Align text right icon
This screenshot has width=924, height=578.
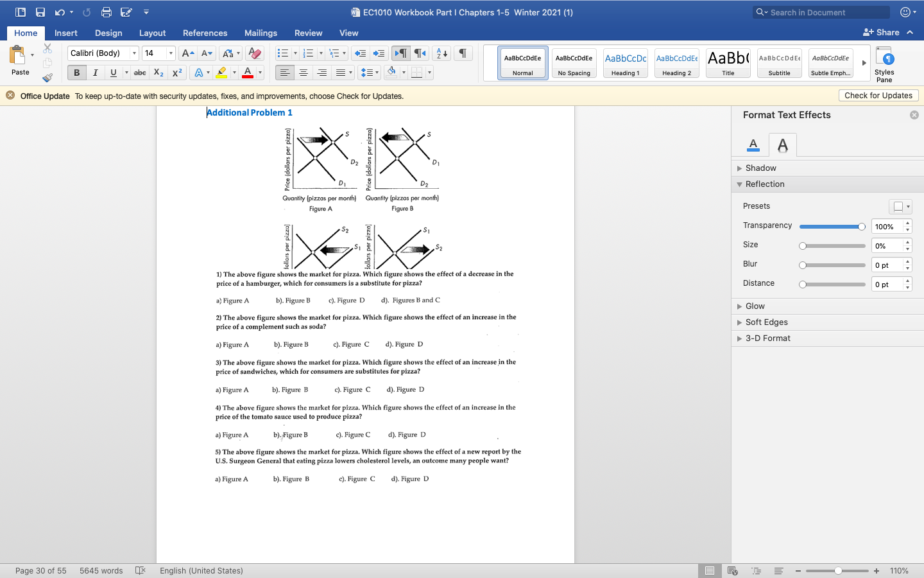pos(322,73)
